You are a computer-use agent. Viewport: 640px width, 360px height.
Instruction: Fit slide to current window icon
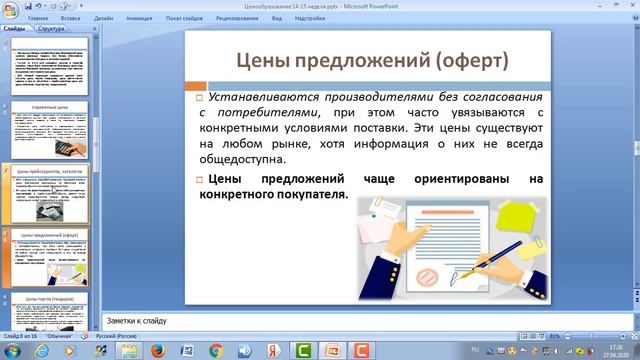point(634,336)
